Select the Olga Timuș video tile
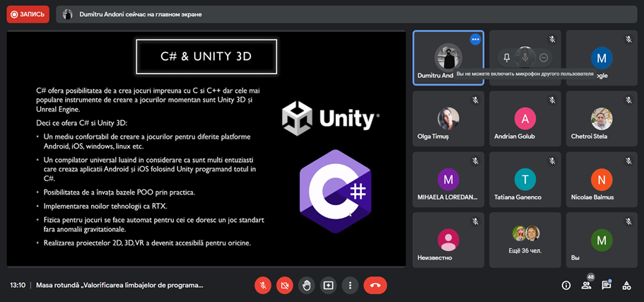Screen dimensions: 644x302 [448, 118]
